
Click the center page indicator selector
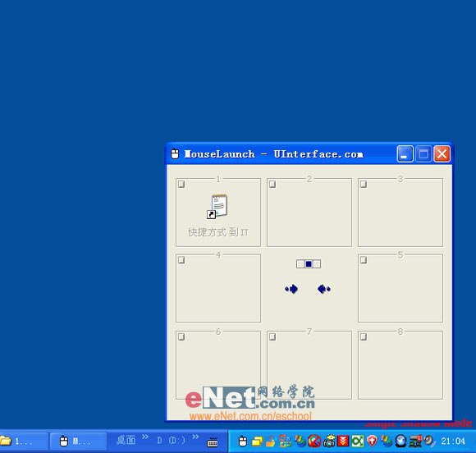click(x=309, y=264)
